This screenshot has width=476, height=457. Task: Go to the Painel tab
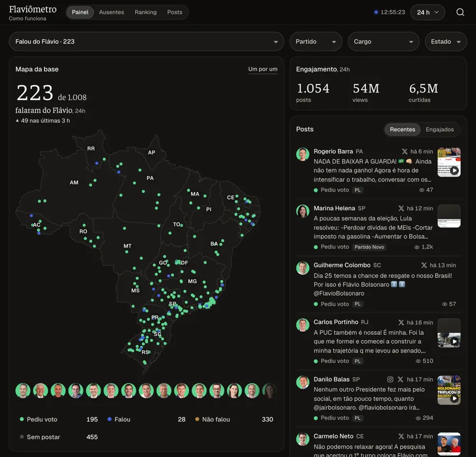[80, 12]
